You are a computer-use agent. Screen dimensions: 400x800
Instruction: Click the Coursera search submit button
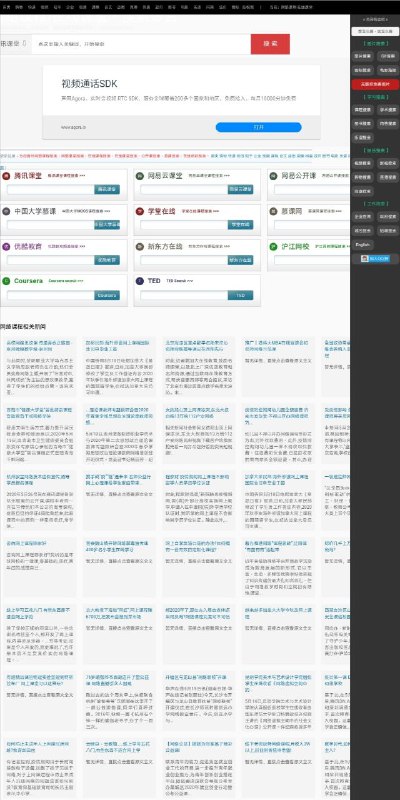pyautogui.click(x=107, y=295)
